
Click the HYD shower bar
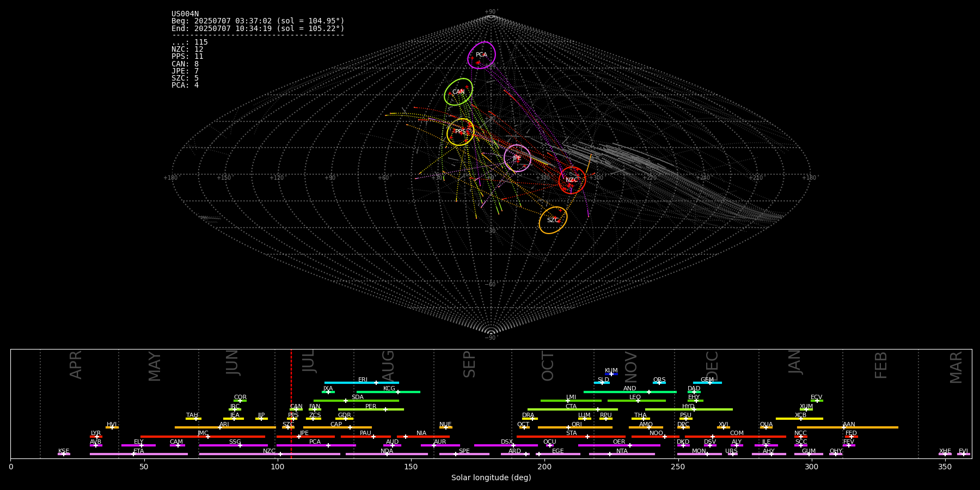click(689, 409)
